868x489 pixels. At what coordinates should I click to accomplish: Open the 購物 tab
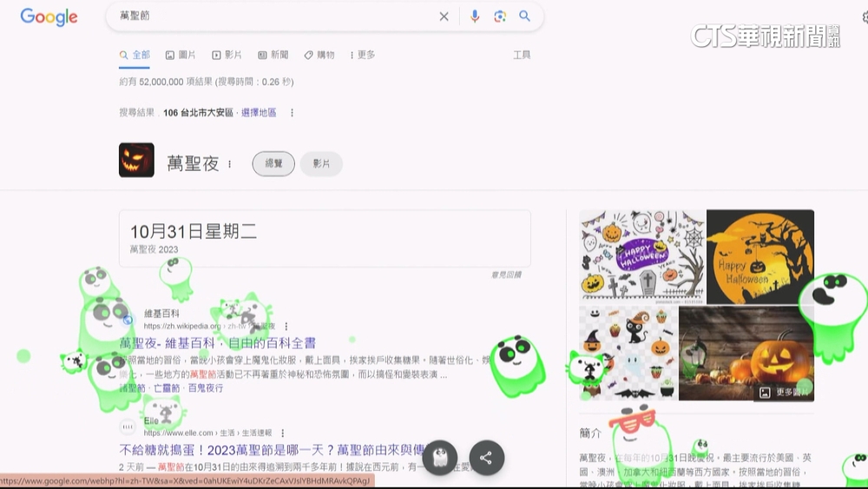coord(319,55)
